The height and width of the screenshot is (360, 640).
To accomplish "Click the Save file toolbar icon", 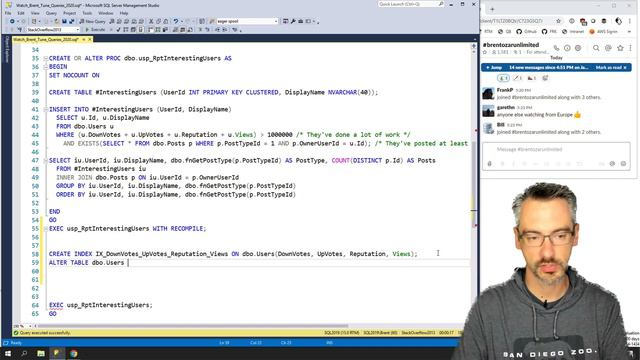I will [x=64, y=21].
